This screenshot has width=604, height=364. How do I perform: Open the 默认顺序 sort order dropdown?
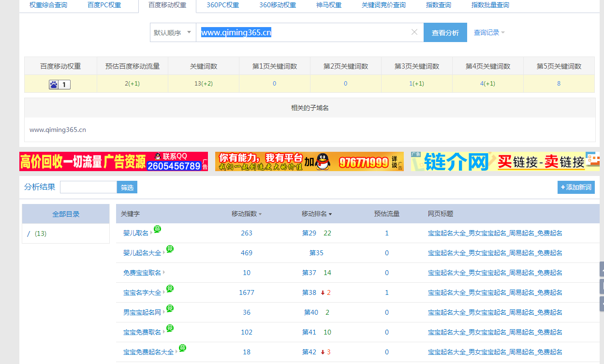click(x=173, y=32)
